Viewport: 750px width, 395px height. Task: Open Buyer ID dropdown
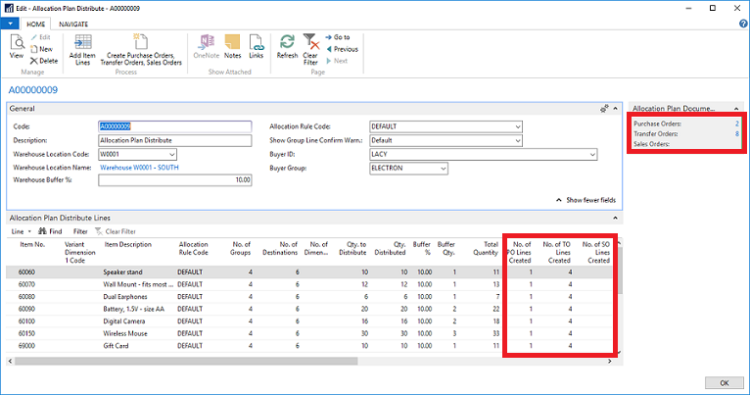(592, 154)
